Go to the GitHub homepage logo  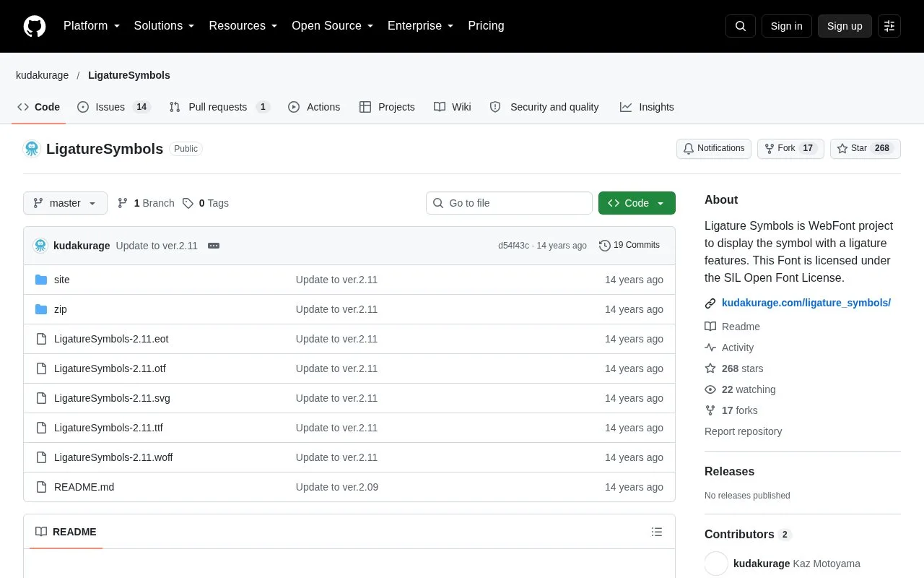35,26
